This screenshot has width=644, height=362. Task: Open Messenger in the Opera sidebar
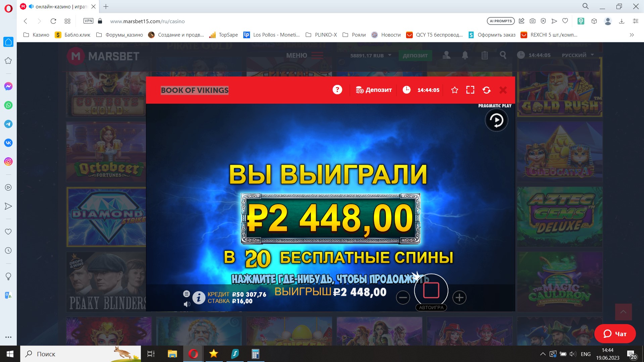tap(8, 86)
